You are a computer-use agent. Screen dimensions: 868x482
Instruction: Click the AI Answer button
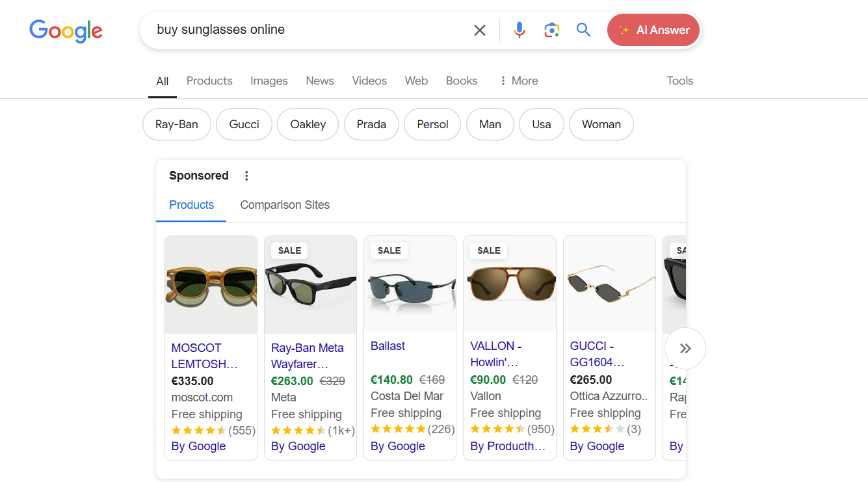pos(653,30)
